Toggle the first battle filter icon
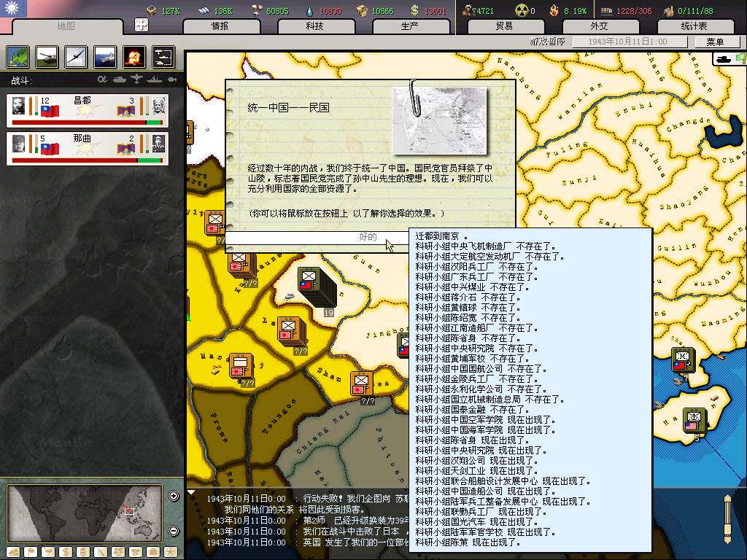 tap(102, 79)
